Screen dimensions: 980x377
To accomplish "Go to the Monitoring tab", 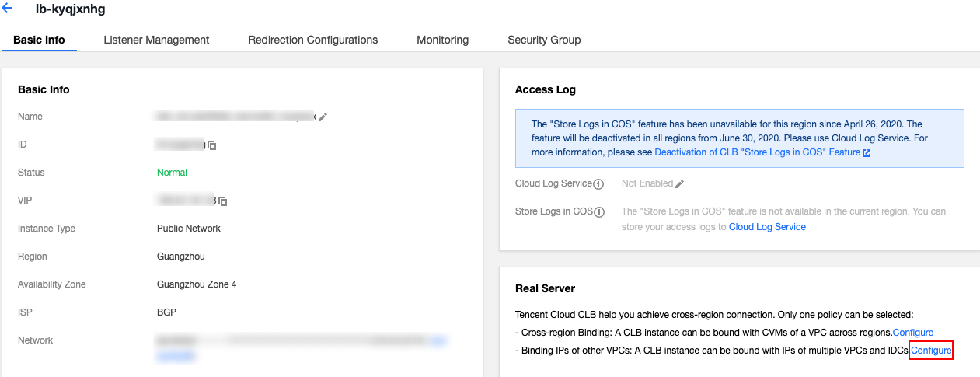I will click(x=442, y=40).
